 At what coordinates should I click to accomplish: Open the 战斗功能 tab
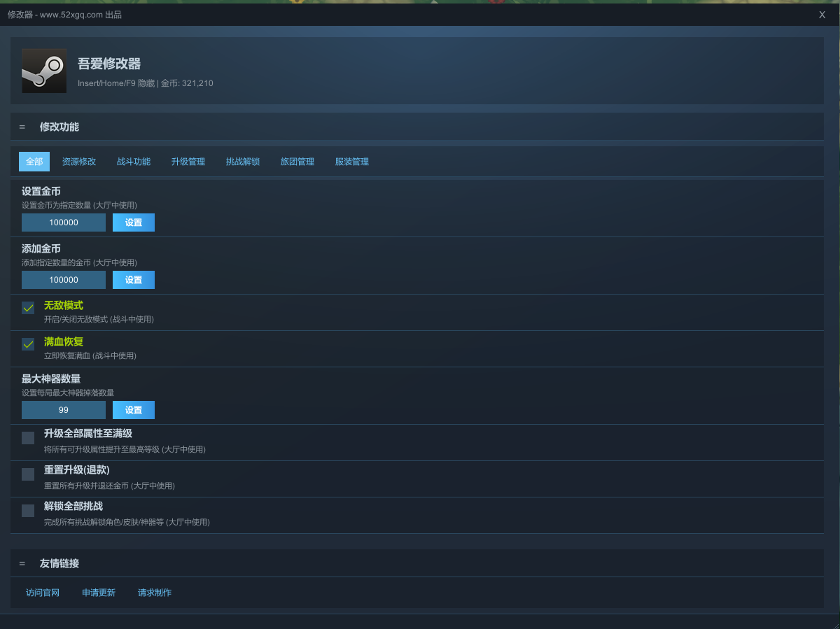pos(134,162)
